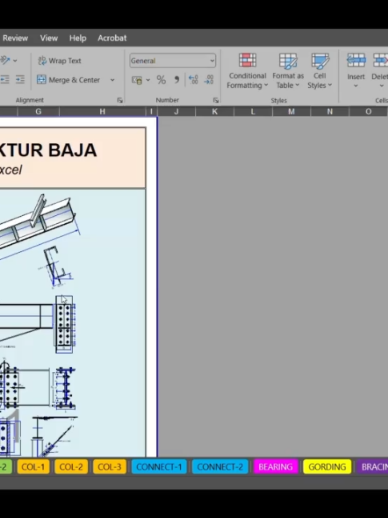Viewport: 388px width, 518px height.
Task: Open Format as Table menu
Action: 288,71
